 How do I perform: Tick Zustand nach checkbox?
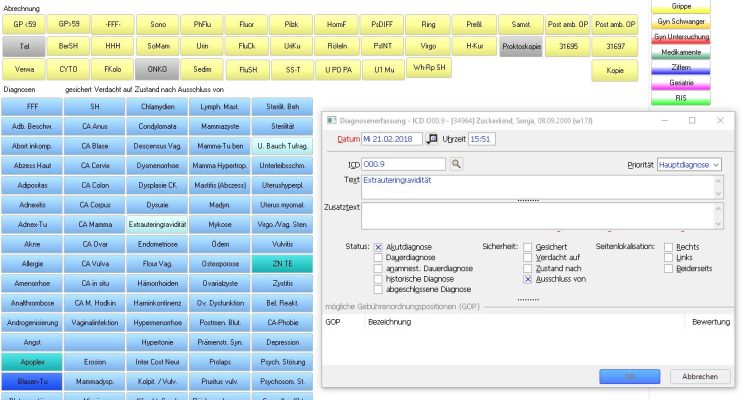(527, 268)
